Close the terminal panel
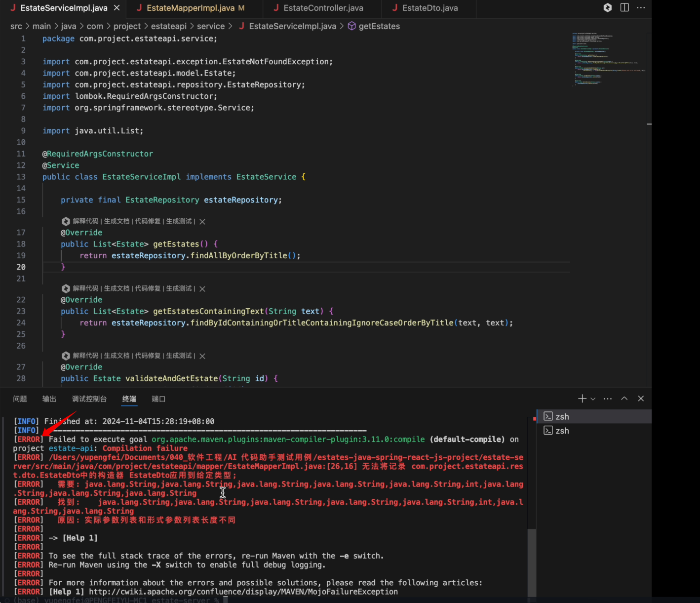700x603 pixels. [x=641, y=399]
